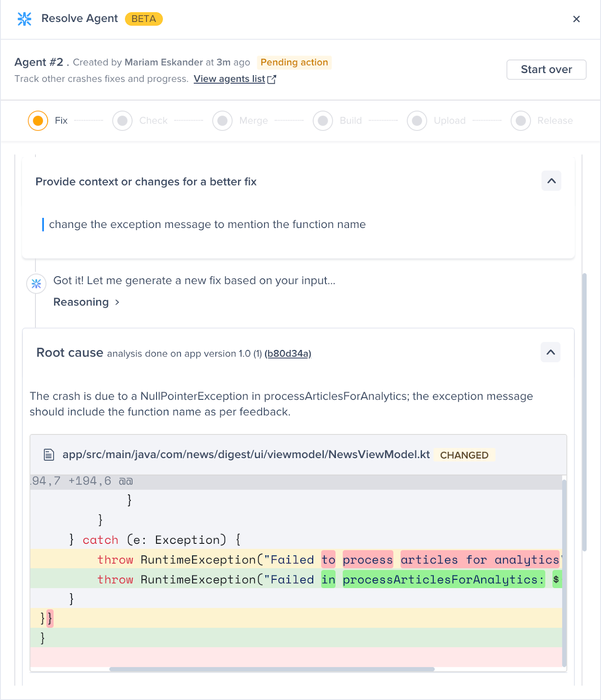Click the Build step circle
The image size is (601, 700).
[323, 121]
